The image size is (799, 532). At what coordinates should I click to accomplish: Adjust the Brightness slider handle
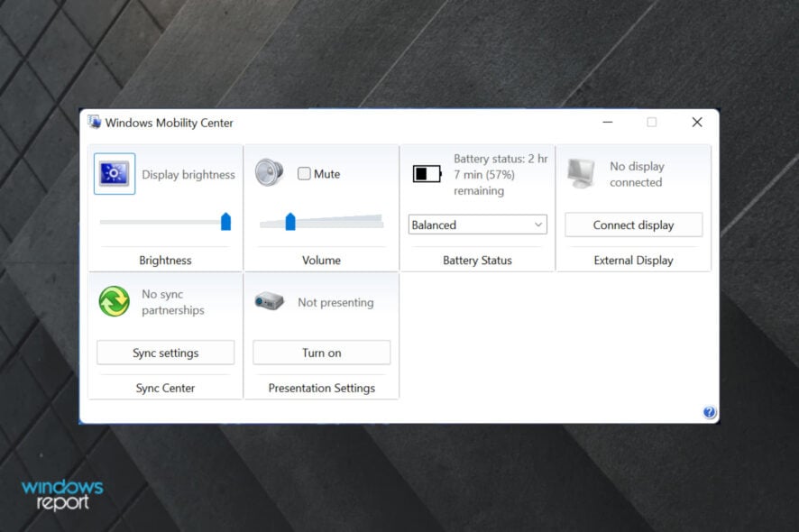tap(225, 219)
